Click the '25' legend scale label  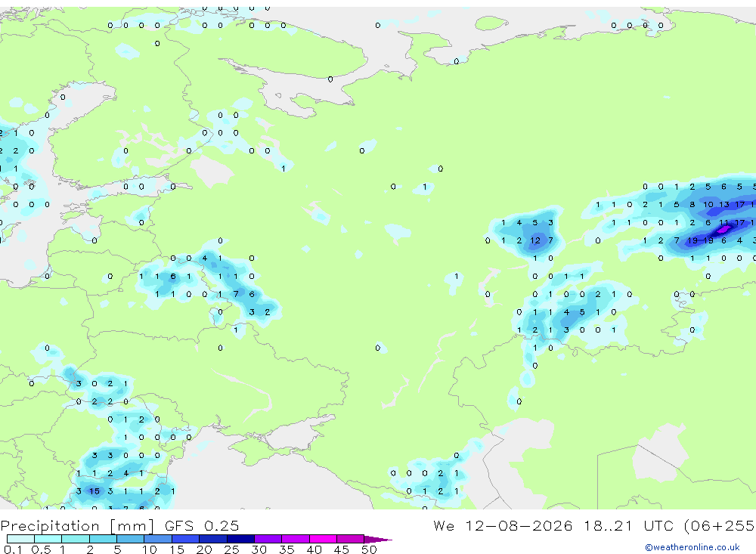[x=231, y=549]
